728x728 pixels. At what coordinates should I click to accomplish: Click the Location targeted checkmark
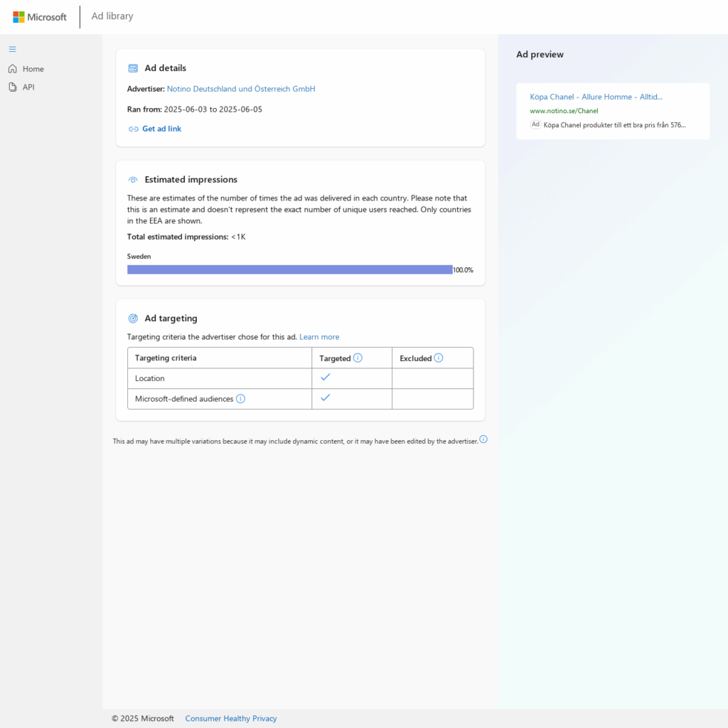tap(326, 377)
